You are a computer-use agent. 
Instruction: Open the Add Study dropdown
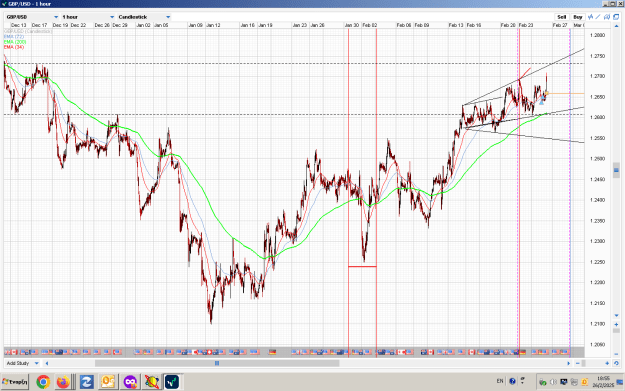pyautogui.click(x=23, y=363)
